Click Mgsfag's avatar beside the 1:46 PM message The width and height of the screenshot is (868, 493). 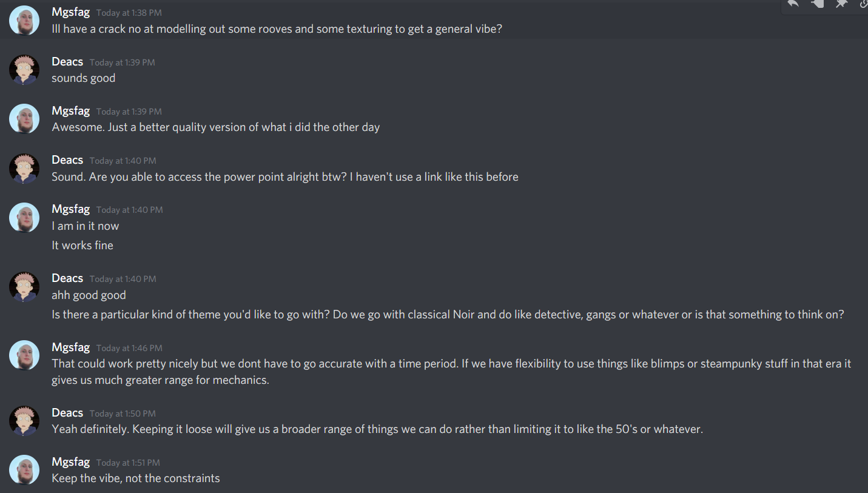pyautogui.click(x=24, y=355)
